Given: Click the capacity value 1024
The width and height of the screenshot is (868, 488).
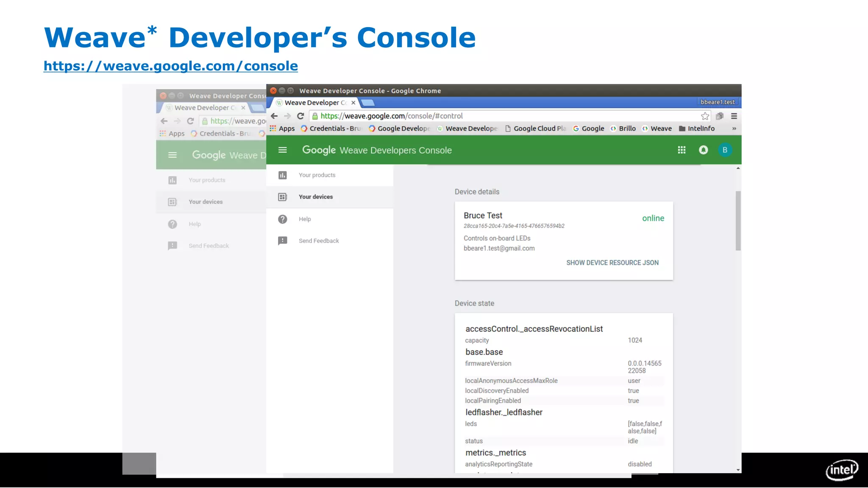Looking at the screenshot, I should [635, 341].
